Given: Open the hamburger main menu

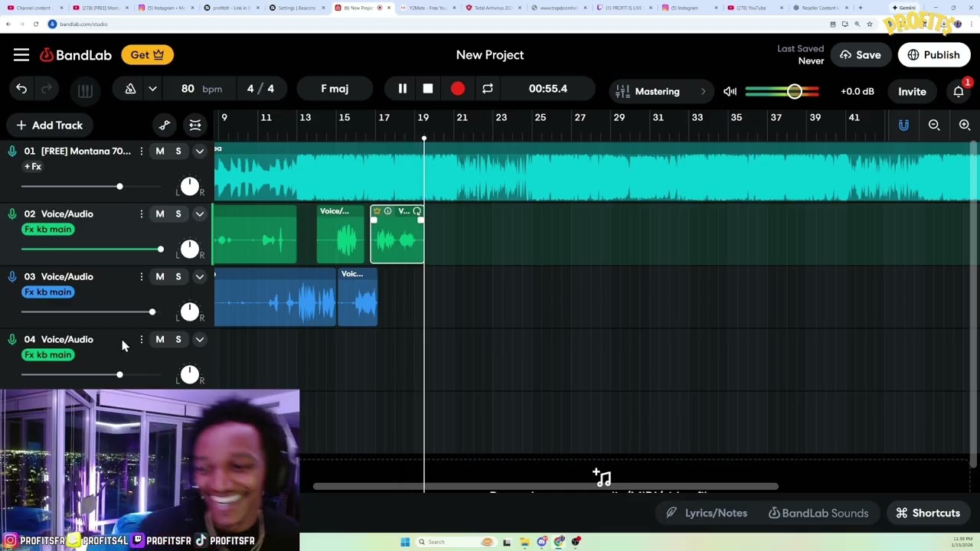Looking at the screenshot, I should point(21,55).
